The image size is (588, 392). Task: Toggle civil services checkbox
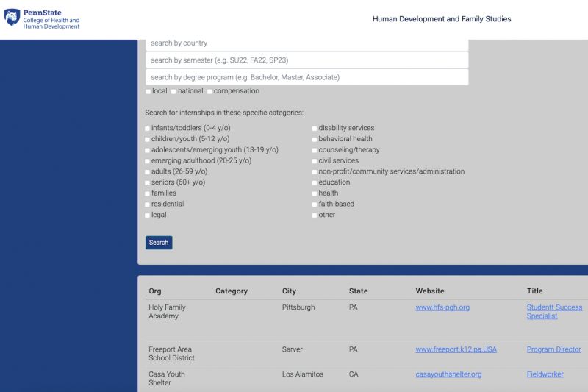point(315,161)
